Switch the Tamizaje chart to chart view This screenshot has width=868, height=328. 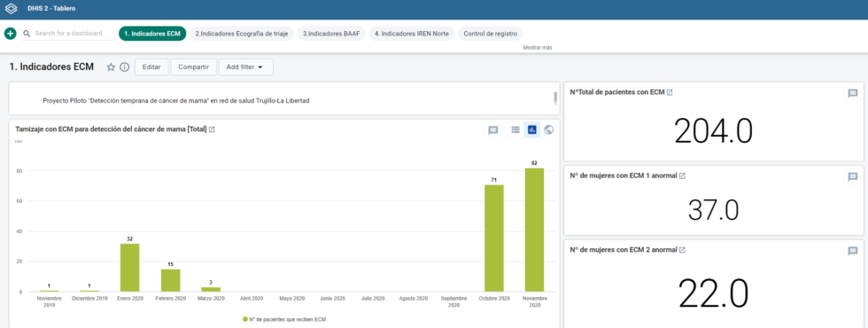coord(532,129)
